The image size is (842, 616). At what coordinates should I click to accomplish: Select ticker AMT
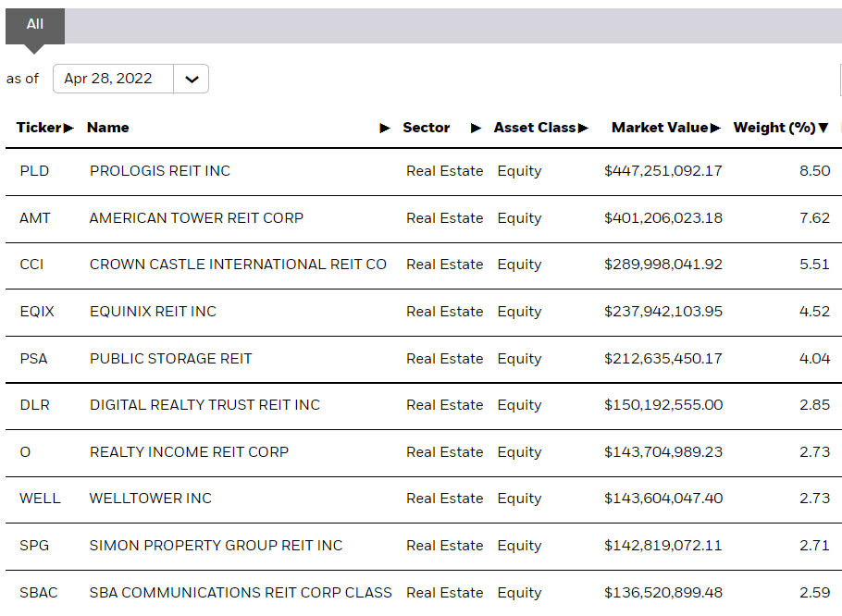[x=35, y=218]
